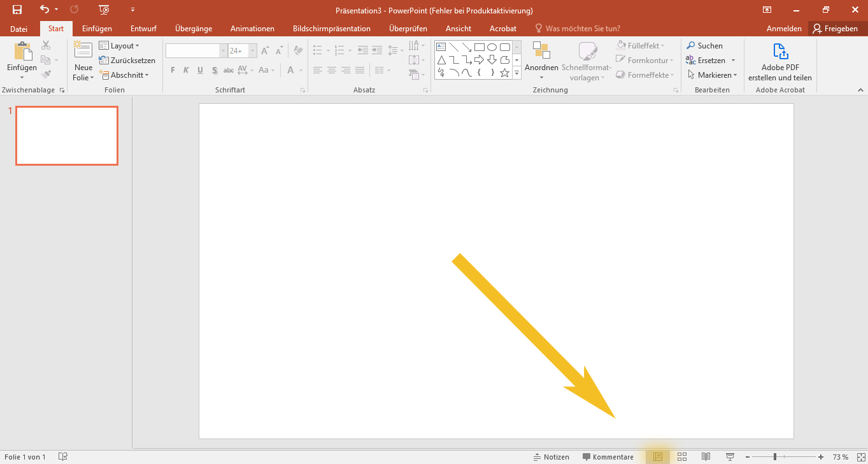868x464 pixels.
Task: Open the Ansicht tab
Action: click(x=459, y=29)
